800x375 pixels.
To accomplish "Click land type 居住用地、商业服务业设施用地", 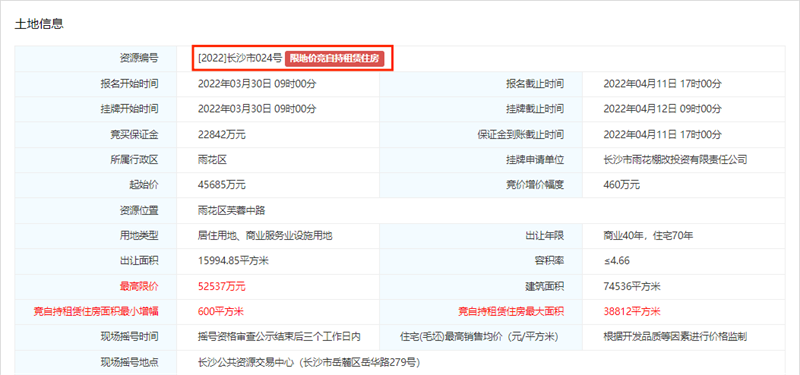I will click(265, 236).
